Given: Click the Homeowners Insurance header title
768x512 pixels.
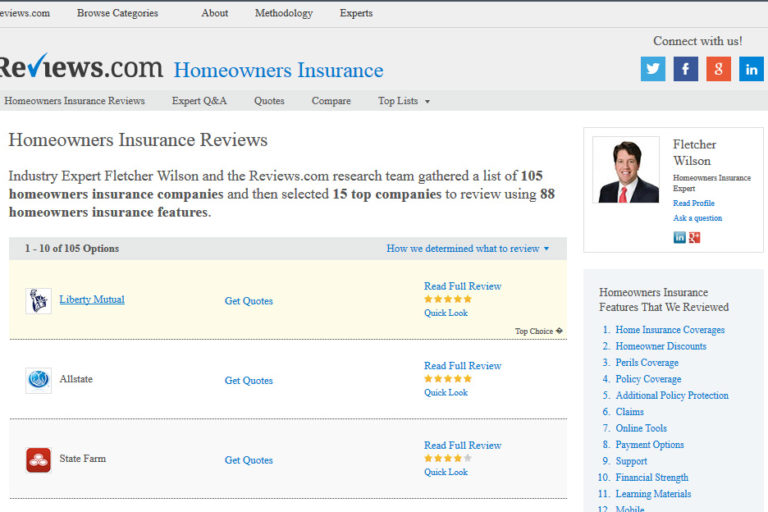Looking at the screenshot, I should pos(278,70).
